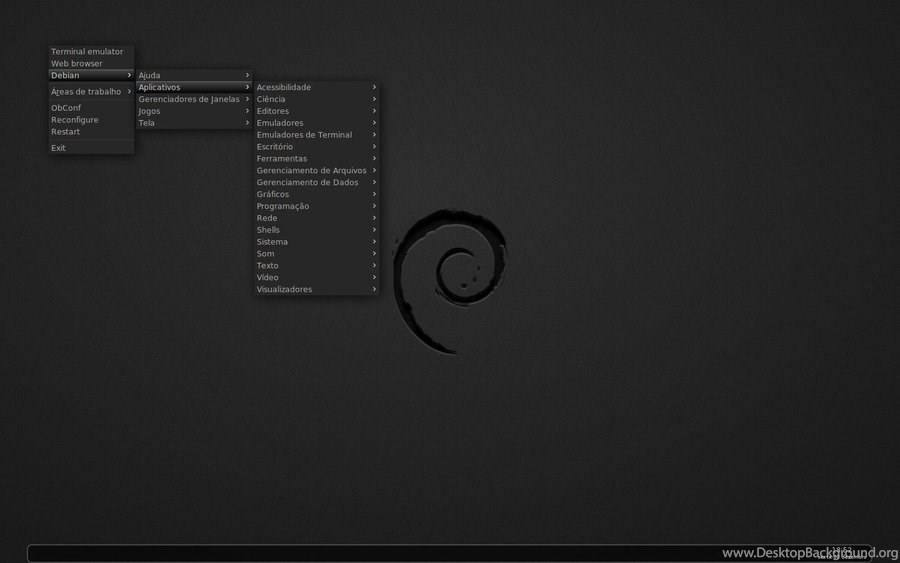The height and width of the screenshot is (563, 900).
Task: Select Exit menu entry
Action: pyautogui.click(x=91, y=148)
